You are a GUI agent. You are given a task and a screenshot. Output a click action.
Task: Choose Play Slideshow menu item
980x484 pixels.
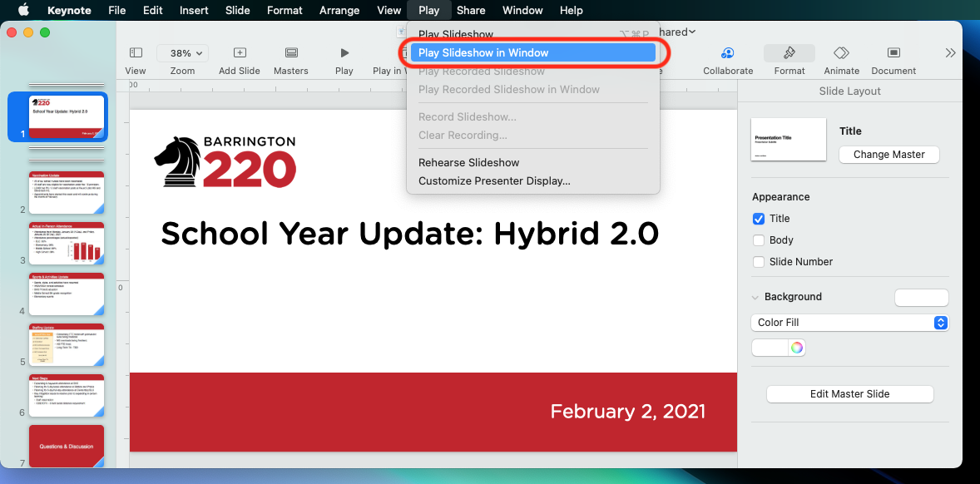click(533, 34)
